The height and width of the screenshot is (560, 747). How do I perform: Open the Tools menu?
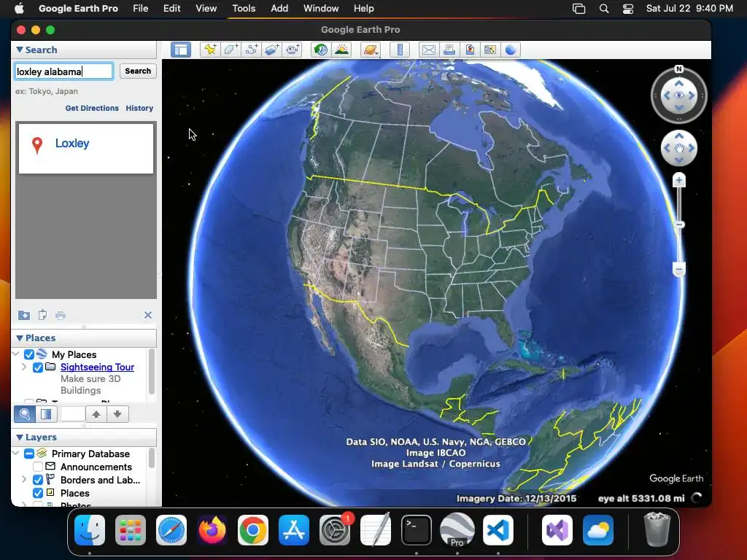point(244,8)
